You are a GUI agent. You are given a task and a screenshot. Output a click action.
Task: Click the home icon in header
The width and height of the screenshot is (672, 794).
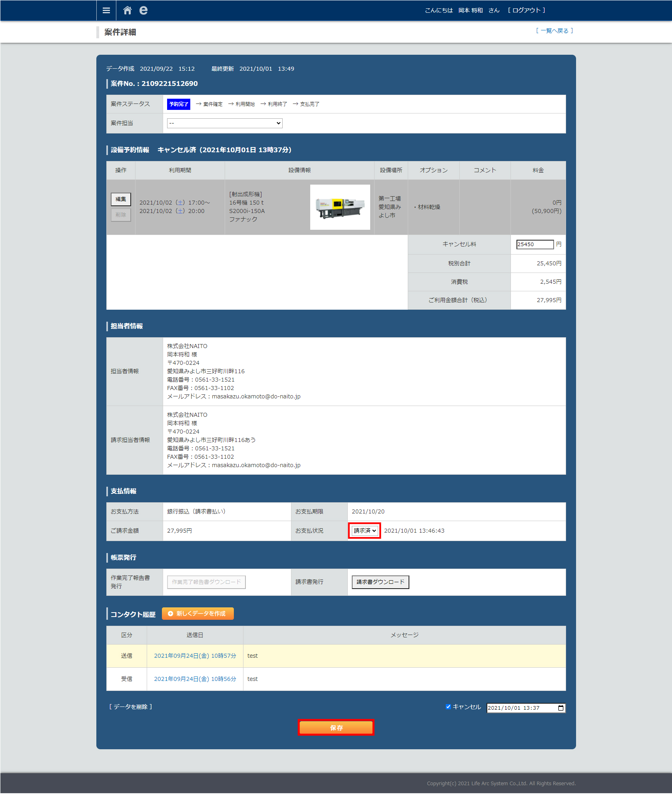[x=127, y=10]
